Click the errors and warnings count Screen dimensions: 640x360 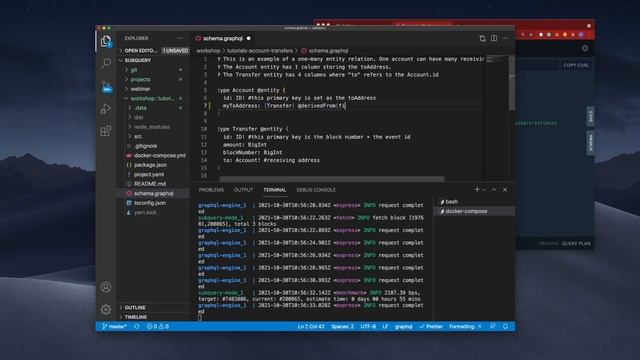(x=158, y=327)
